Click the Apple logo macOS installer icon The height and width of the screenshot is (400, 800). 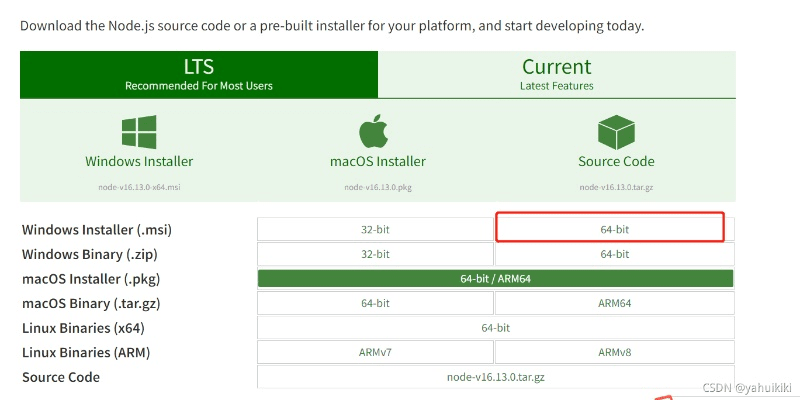click(377, 131)
